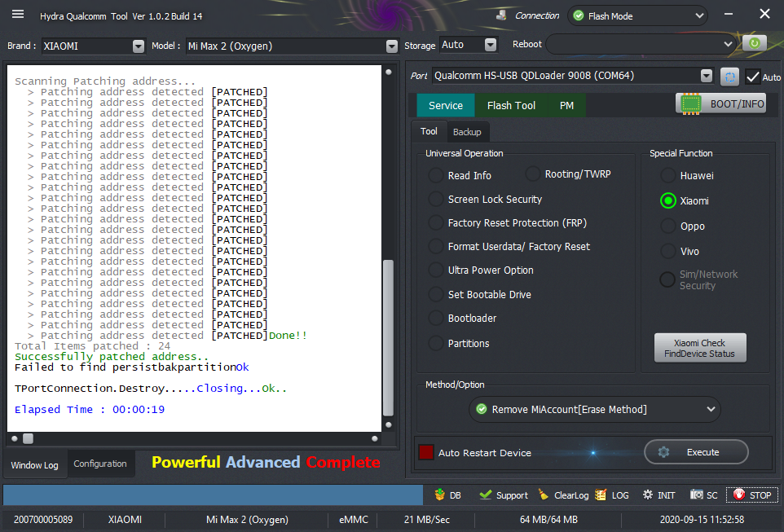
Task: Click status bar date '2020-09-15 11:52:58'
Action: pos(702,520)
